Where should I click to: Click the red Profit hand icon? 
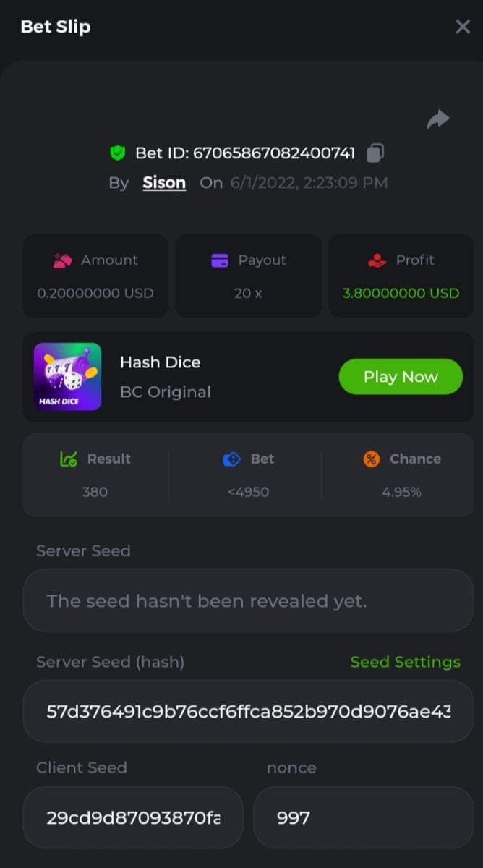tap(375, 260)
